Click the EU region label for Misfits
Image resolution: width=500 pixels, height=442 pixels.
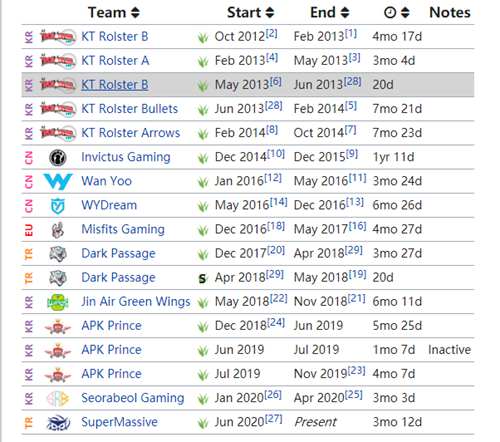[29, 230]
